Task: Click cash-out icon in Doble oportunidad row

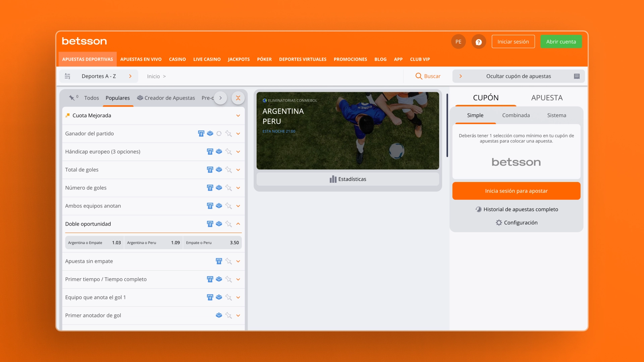Action: pyautogui.click(x=210, y=224)
